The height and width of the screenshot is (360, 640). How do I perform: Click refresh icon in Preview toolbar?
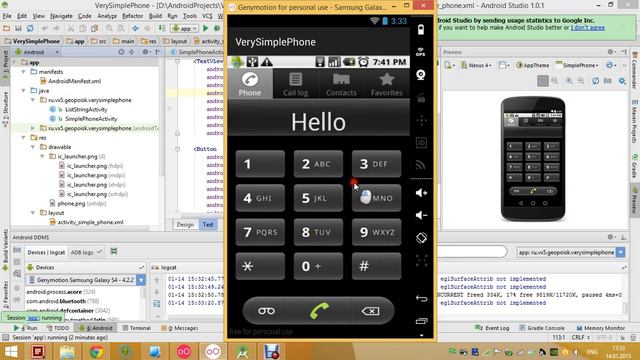[x=596, y=81]
